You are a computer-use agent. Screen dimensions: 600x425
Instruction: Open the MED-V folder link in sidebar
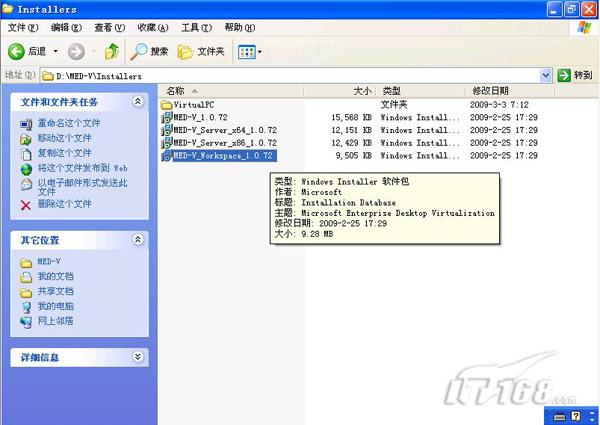[x=49, y=261]
